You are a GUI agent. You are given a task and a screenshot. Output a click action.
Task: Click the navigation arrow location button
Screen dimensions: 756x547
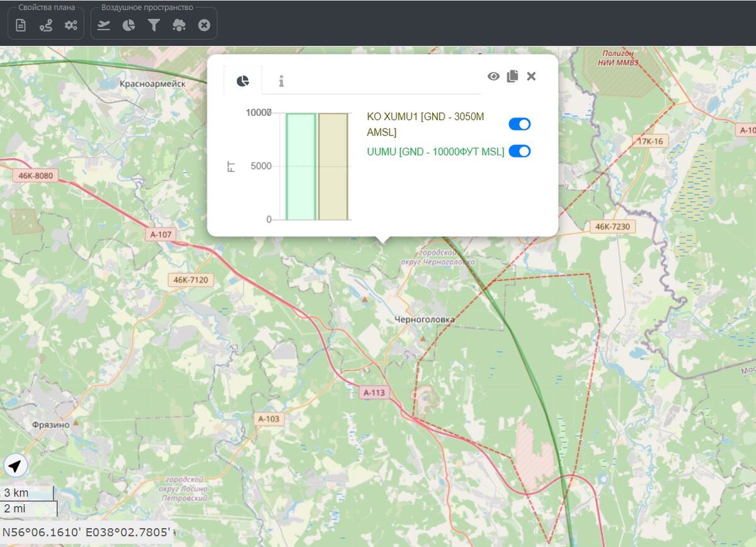point(16,466)
